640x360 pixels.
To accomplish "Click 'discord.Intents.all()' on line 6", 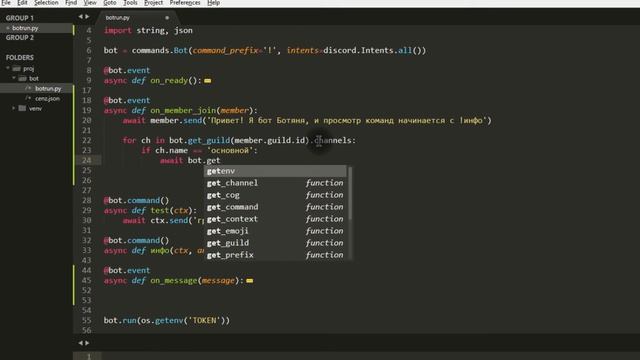I will pyautogui.click(x=374, y=51).
